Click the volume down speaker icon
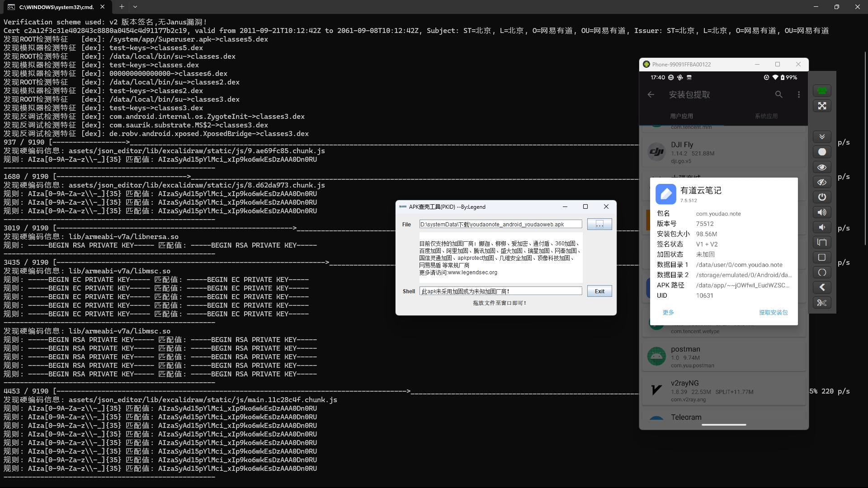 [x=822, y=227]
